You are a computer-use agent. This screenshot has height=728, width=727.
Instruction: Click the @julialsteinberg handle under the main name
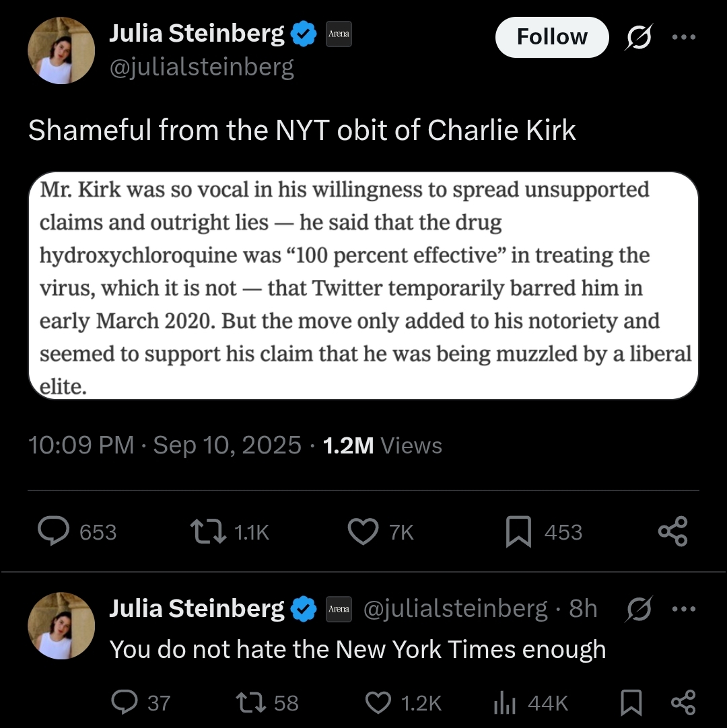coord(201,67)
